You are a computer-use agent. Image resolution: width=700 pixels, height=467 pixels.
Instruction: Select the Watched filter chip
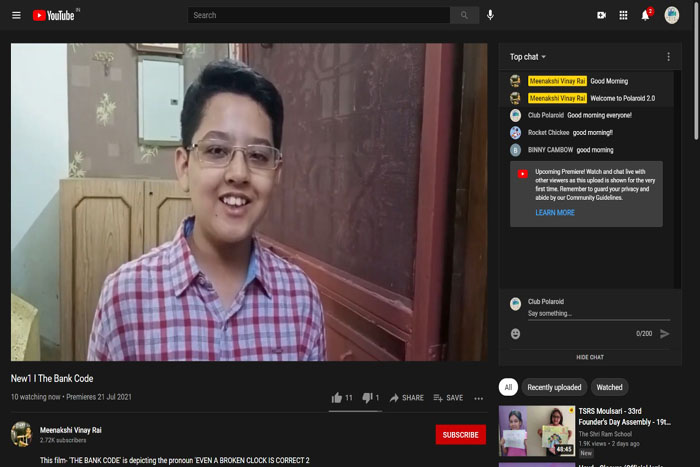point(609,387)
